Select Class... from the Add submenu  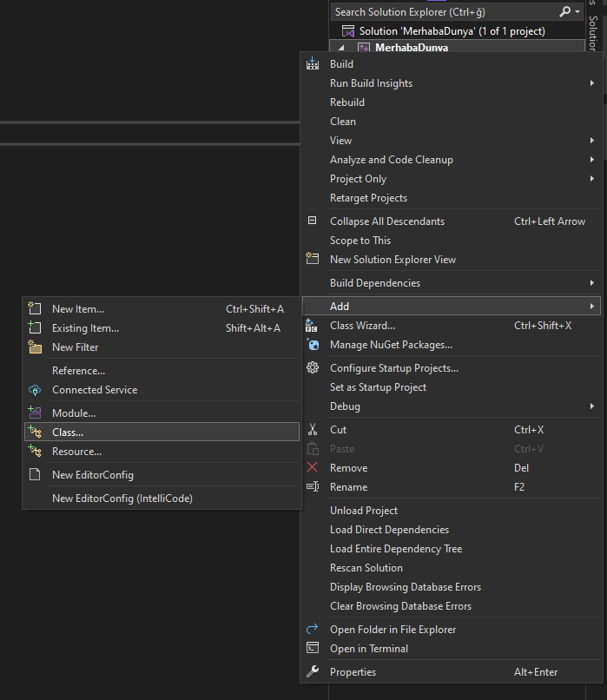[x=68, y=433]
